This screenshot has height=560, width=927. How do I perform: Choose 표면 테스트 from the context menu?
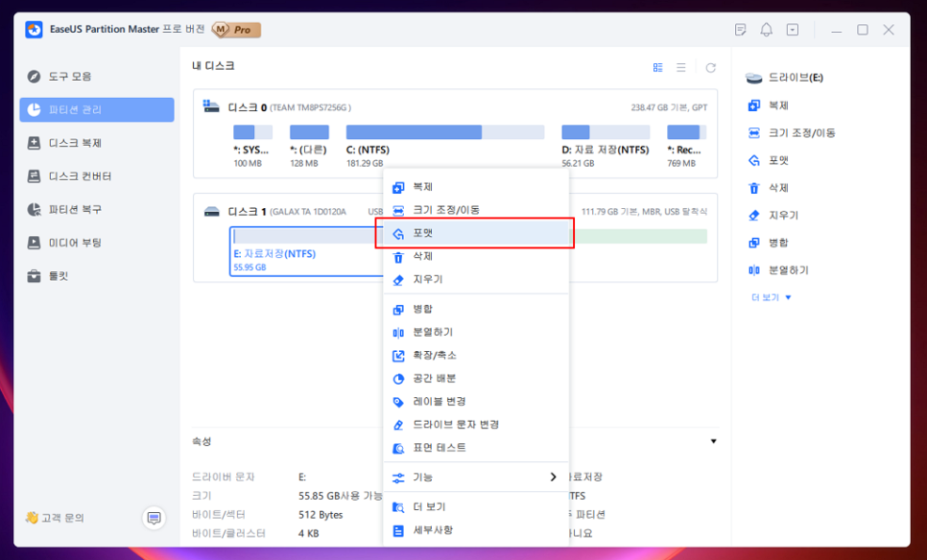476,447
